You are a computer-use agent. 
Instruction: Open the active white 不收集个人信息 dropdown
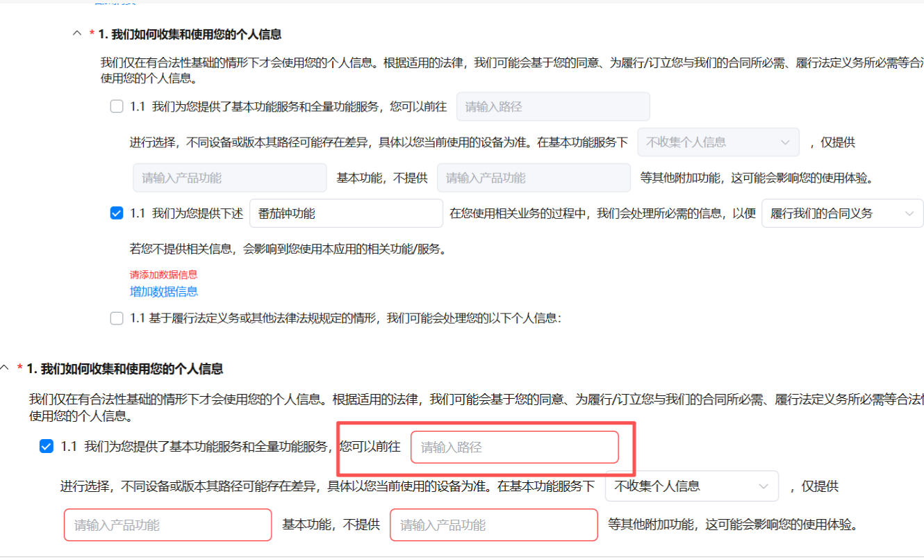691,486
